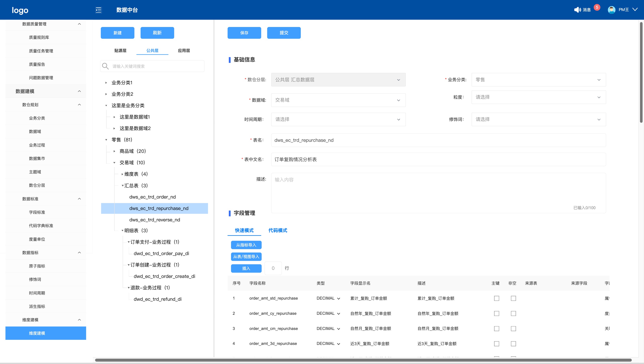
Task: Click the 描述 textarea
Action: pos(439,193)
